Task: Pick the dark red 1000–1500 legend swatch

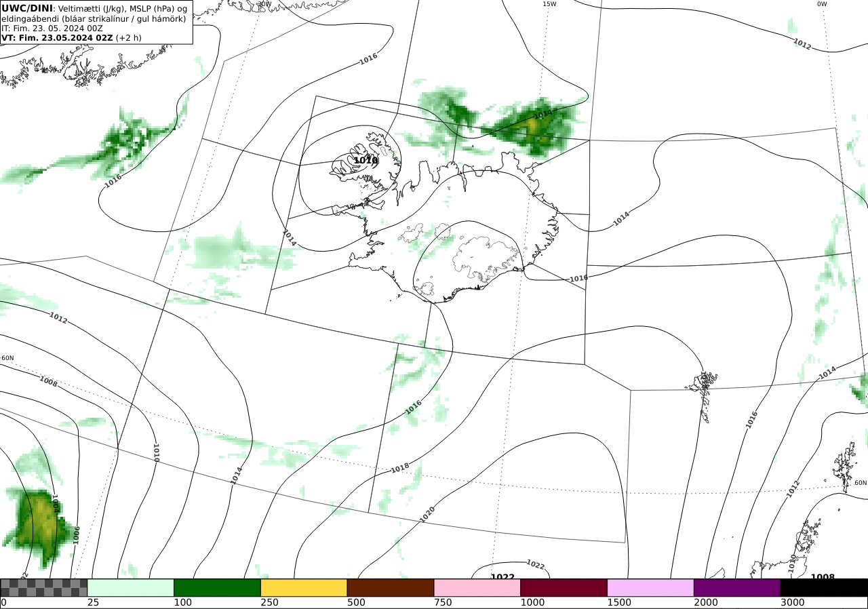Action: coord(564,587)
